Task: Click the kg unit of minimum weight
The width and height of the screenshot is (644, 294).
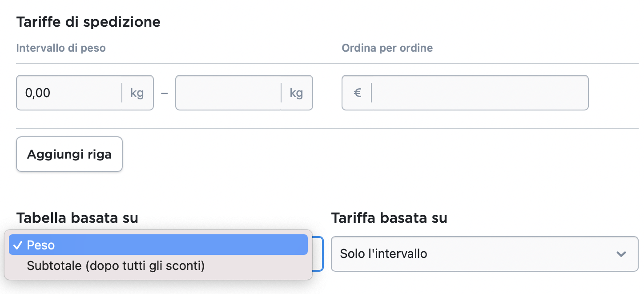Action: 137,93
